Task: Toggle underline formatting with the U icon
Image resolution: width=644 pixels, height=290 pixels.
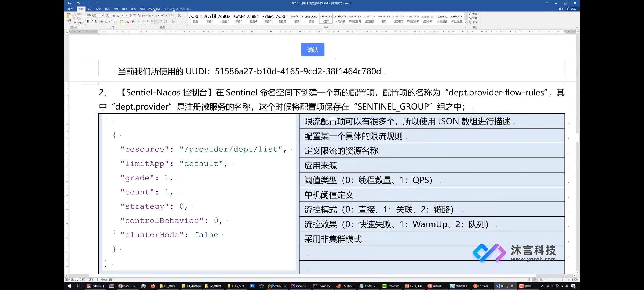Action: point(96,21)
